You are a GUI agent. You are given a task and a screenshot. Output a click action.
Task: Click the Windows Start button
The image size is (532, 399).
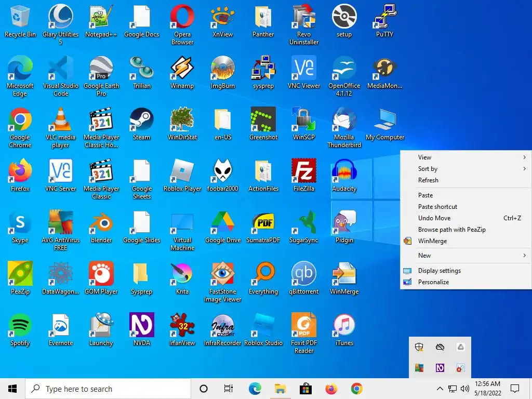pos(12,389)
